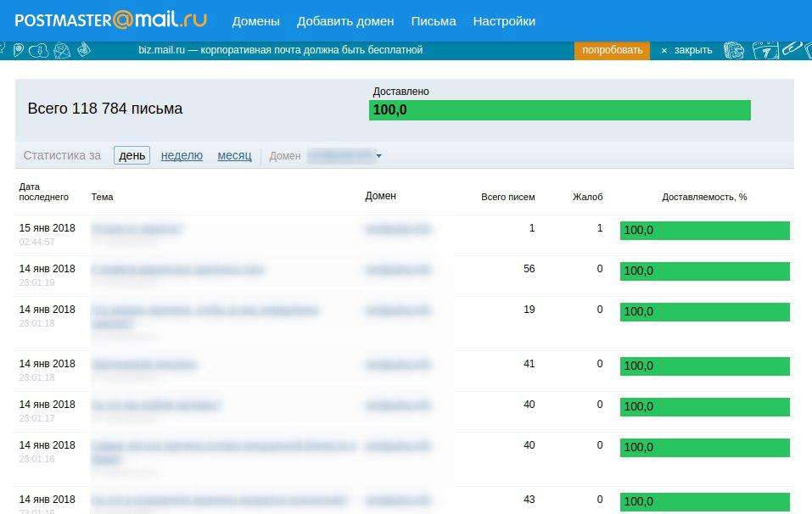Click the 23:01:19 timestamp
This screenshot has height=514, width=812.
pos(36,282)
